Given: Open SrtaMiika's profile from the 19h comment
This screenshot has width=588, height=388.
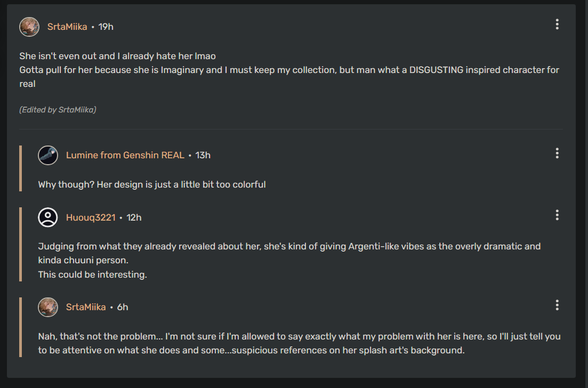Looking at the screenshot, I should pyautogui.click(x=67, y=27).
